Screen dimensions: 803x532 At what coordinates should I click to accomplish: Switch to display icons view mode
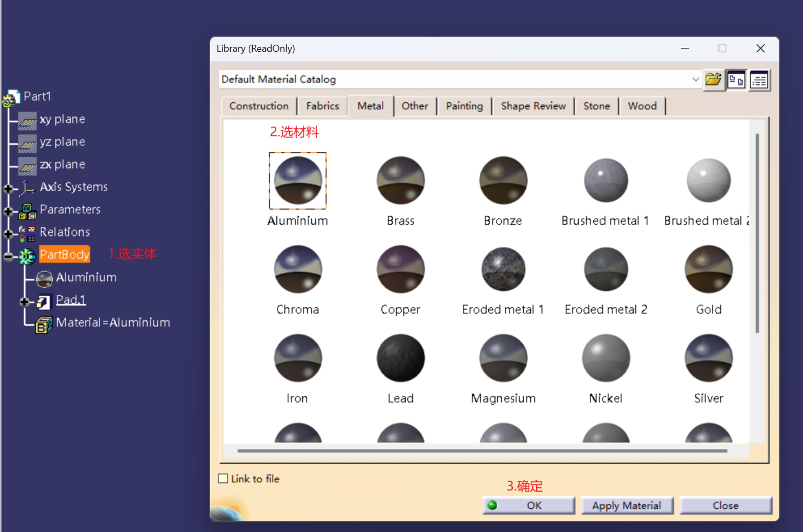(736, 79)
